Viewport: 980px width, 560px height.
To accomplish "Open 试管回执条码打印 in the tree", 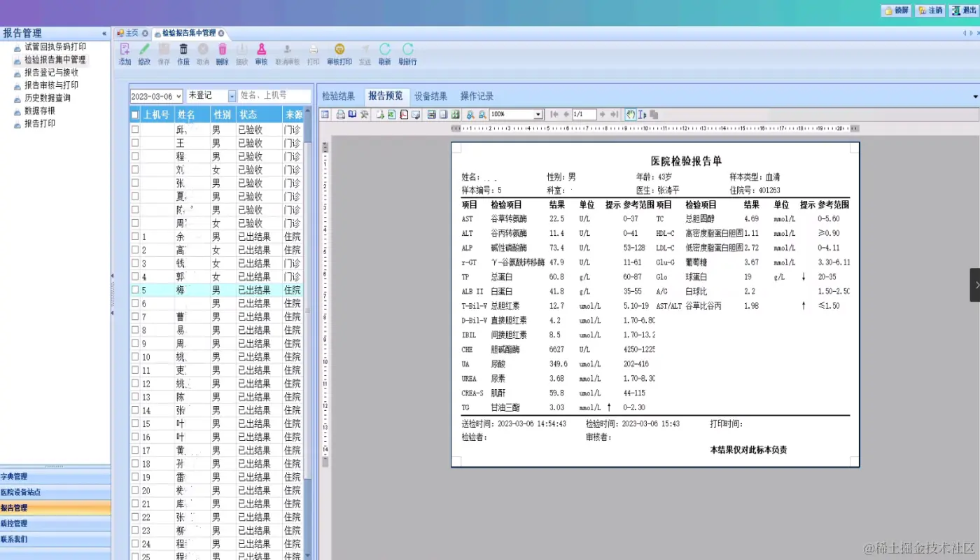I will pos(55,47).
